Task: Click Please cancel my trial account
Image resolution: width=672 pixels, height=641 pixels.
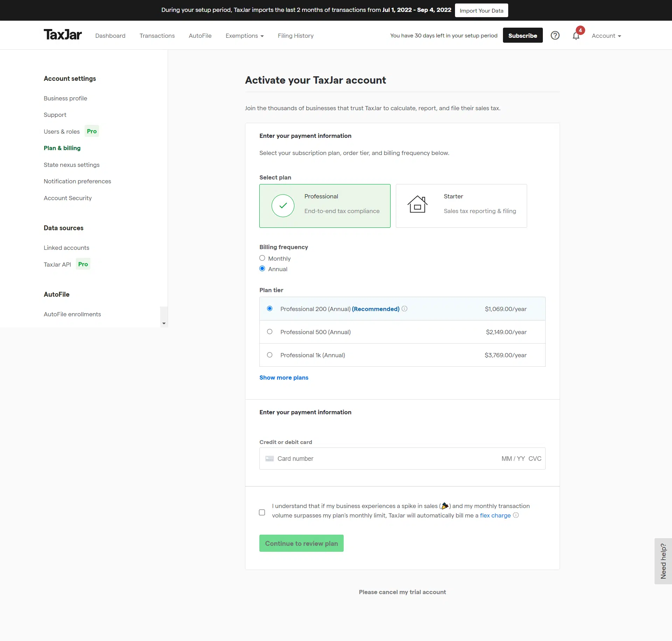Action: (x=402, y=592)
